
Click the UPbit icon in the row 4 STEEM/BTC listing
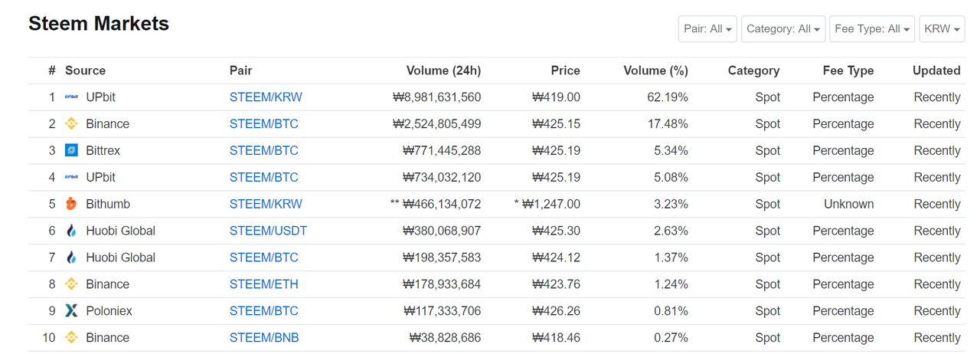click(x=71, y=178)
